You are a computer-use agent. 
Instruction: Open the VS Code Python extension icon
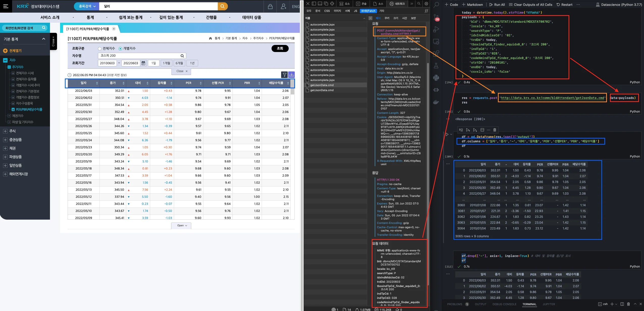[436, 78]
